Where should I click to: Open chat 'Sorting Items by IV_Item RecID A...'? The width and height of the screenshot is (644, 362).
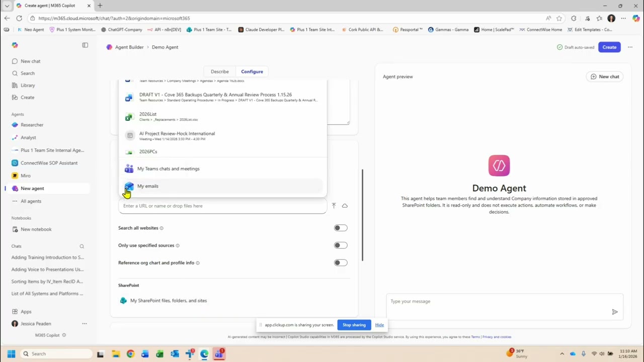click(x=47, y=282)
